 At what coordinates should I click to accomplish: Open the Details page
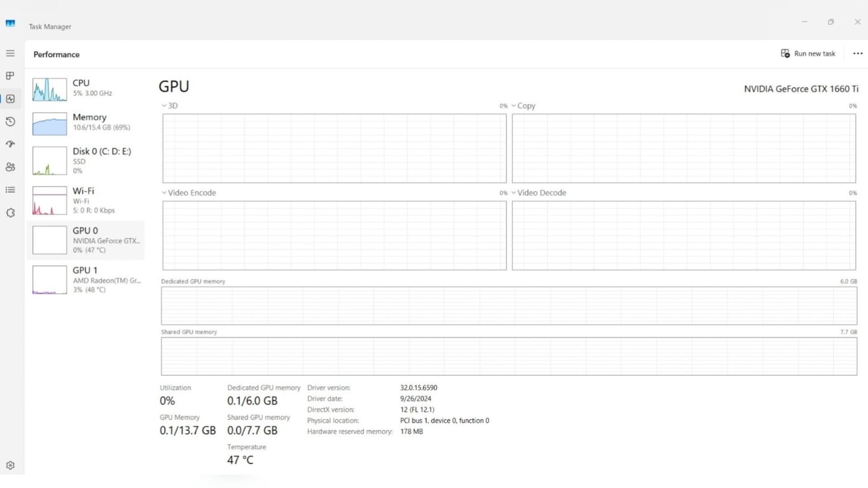(10, 189)
